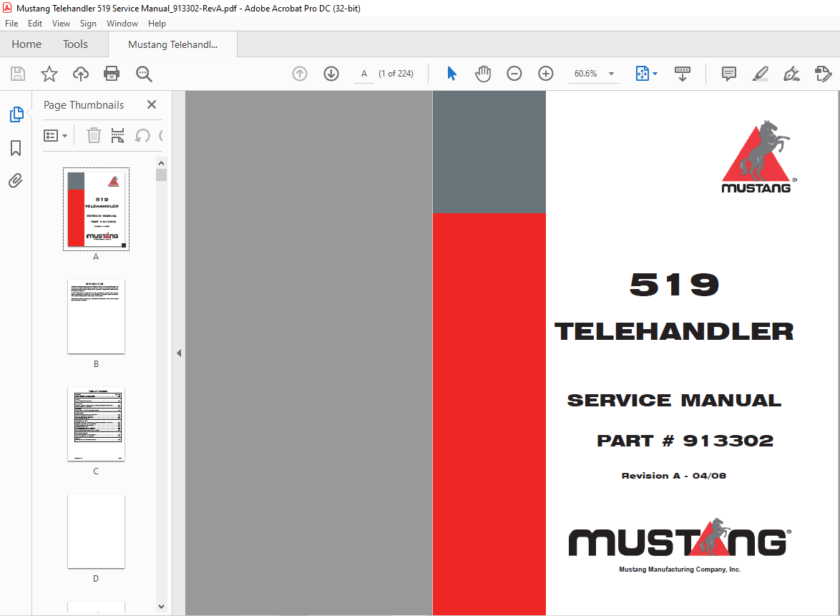
Task: Open the find text magnifier tool
Action: 144,74
